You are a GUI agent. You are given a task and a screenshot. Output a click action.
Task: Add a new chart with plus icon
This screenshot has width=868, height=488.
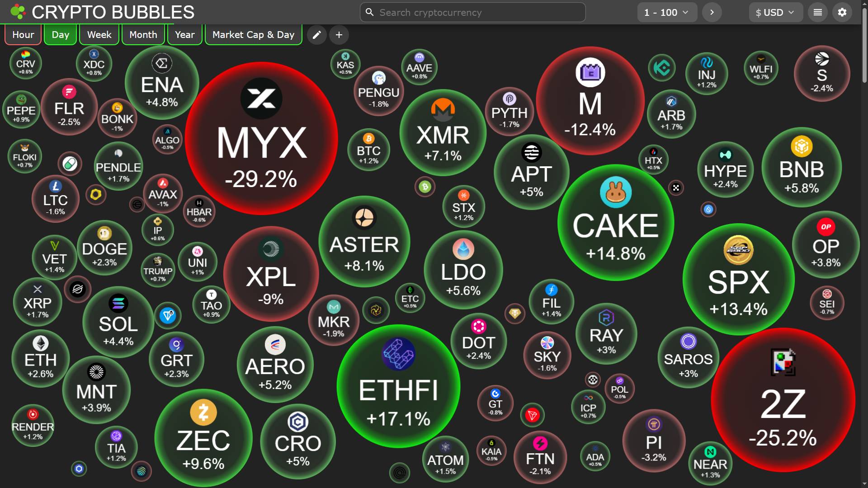339,35
